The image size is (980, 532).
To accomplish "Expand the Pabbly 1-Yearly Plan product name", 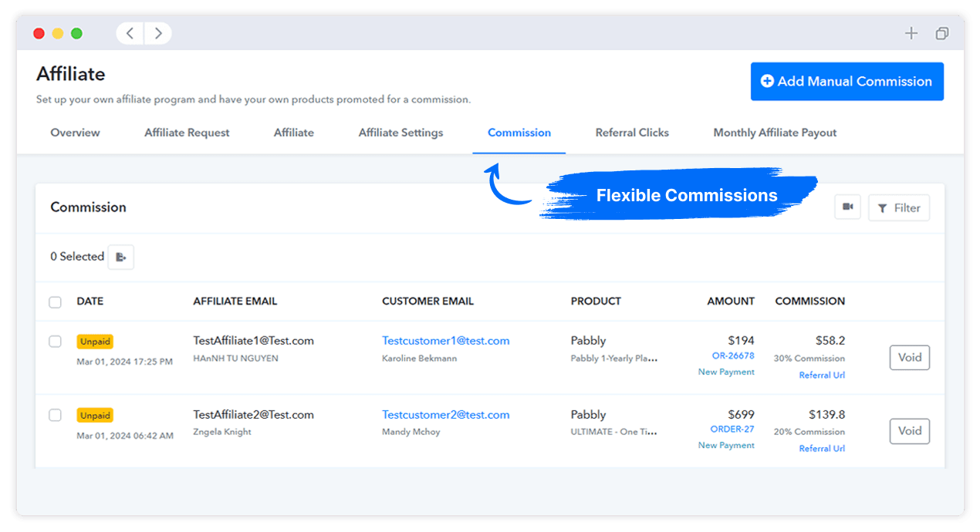I will point(613,357).
